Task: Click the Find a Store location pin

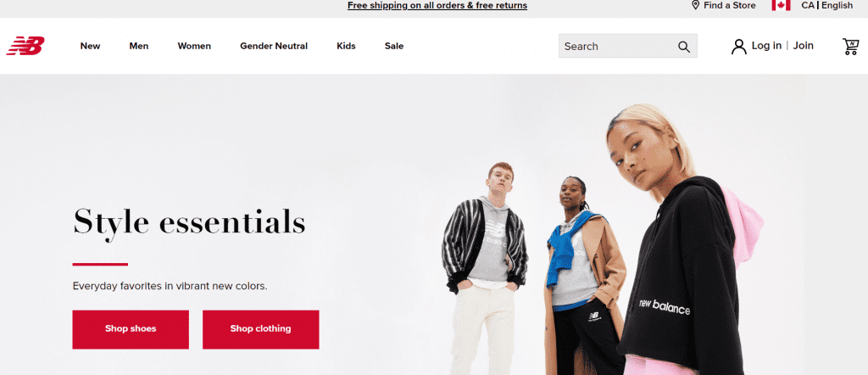Action: 695,6
